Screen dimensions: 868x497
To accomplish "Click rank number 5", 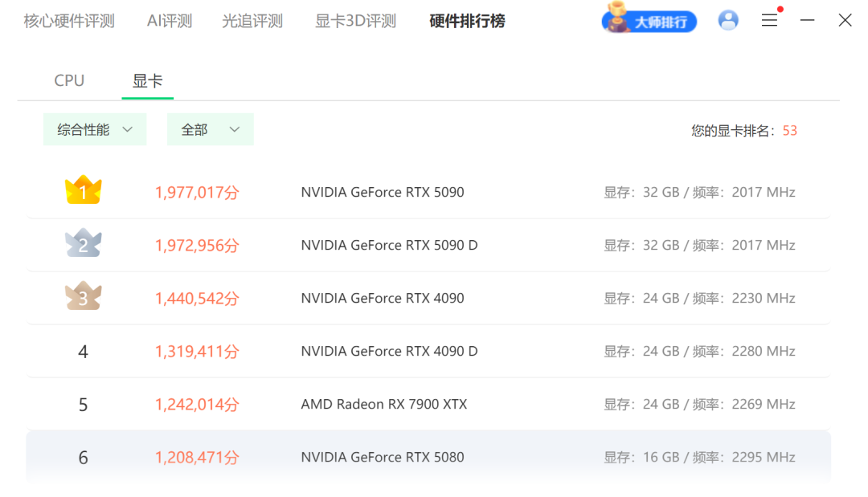I will [x=83, y=405].
